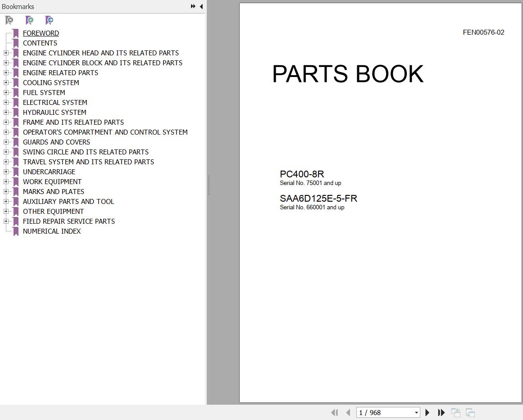Open the FOREWORD bookmark

click(x=41, y=33)
